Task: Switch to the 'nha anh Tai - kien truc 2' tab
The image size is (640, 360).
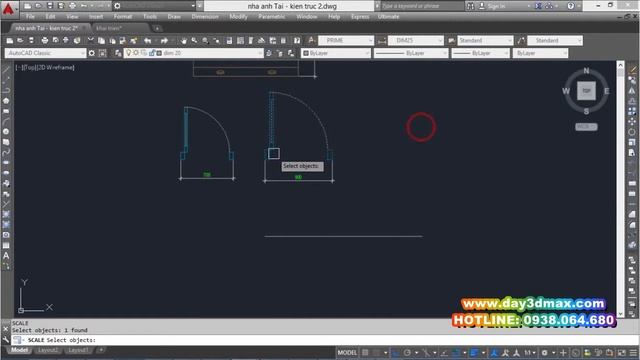Action: tap(46, 28)
